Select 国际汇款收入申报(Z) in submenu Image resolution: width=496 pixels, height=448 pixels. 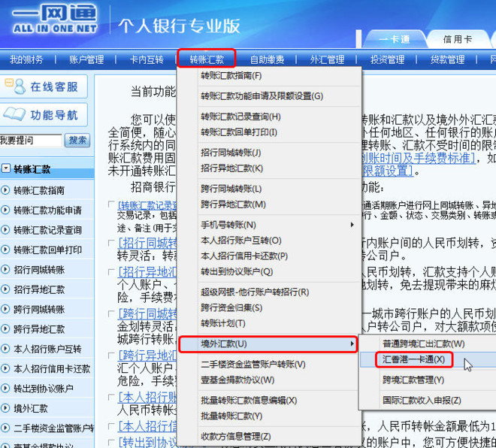click(x=422, y=400)
